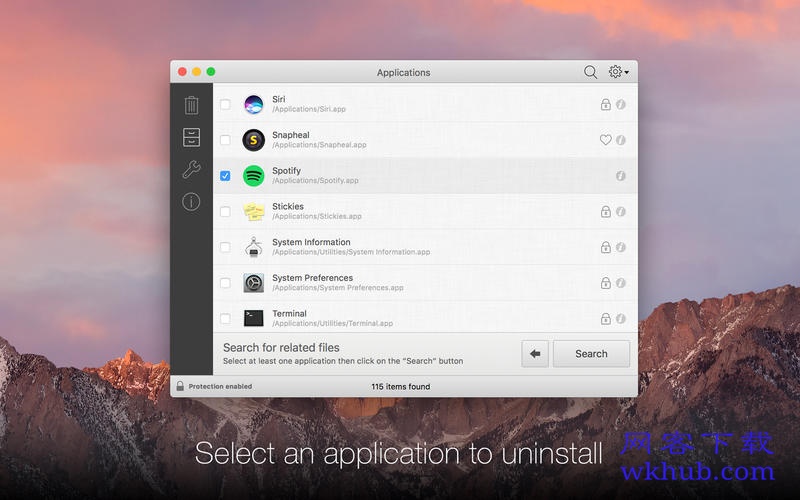Show info for Stickies
Image resolution: width=800 pixels, height=500 pixels.
pyautogui.click(x=621, y=211)
